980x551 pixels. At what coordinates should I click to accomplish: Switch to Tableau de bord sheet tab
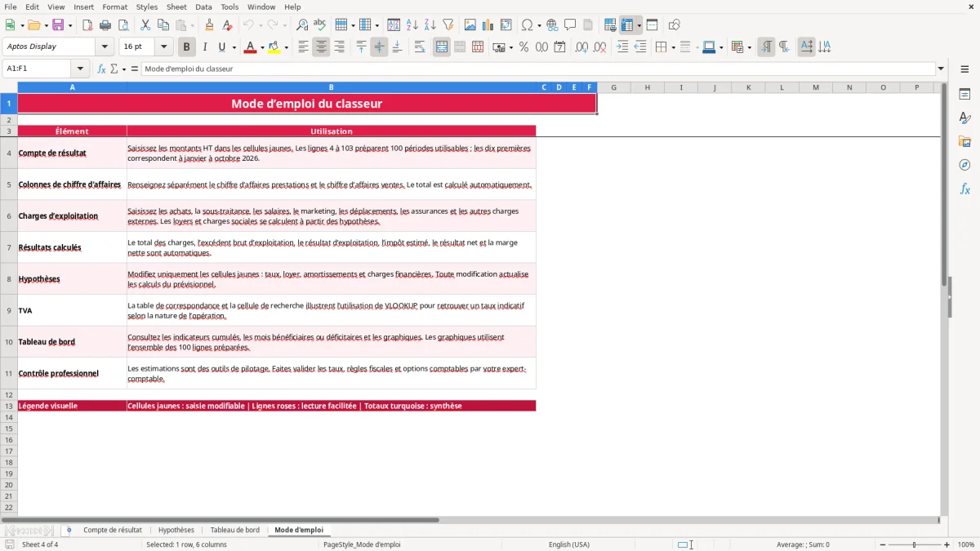(x=235, y=530)
